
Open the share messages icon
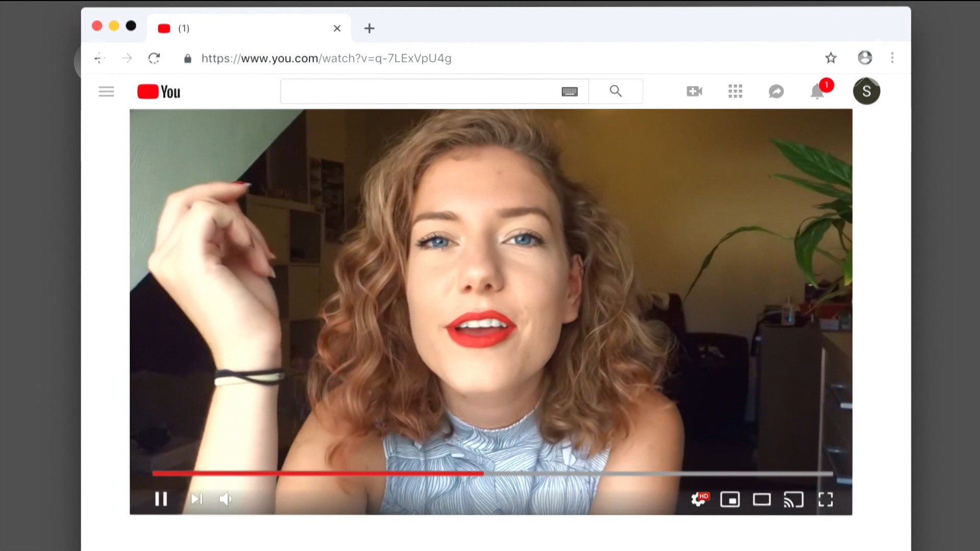pyautogui.click(x=776, y=91)
